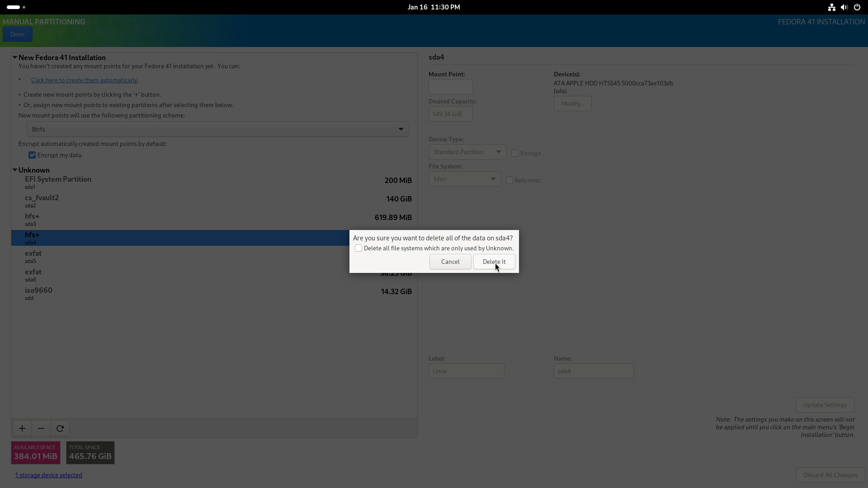Click Discard All Changes button
868x488 pixels.
point(830,475)
